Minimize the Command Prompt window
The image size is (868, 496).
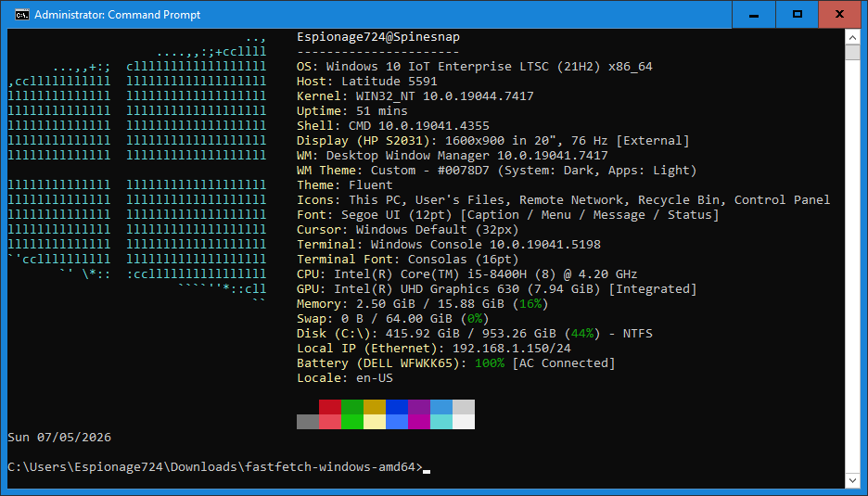[x=753, y=15]
